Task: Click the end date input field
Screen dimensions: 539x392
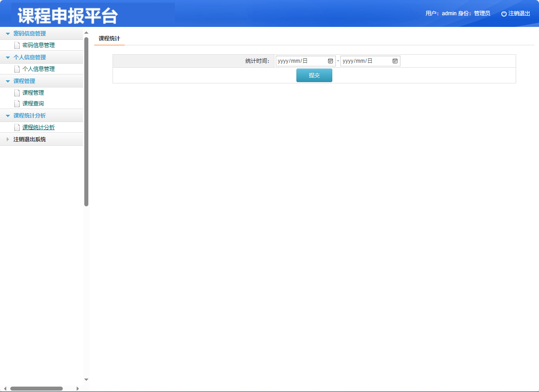Action: tap(364, 61)
